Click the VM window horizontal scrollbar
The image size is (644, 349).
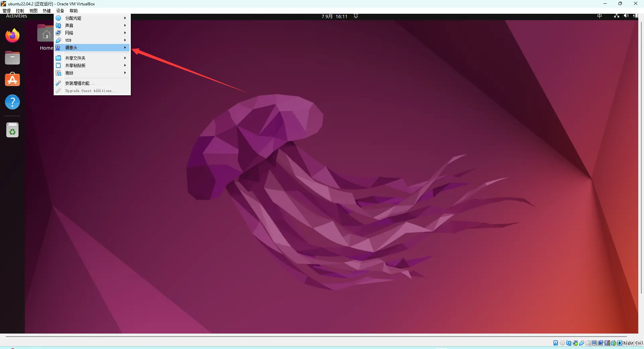click(x=316, y=336)
